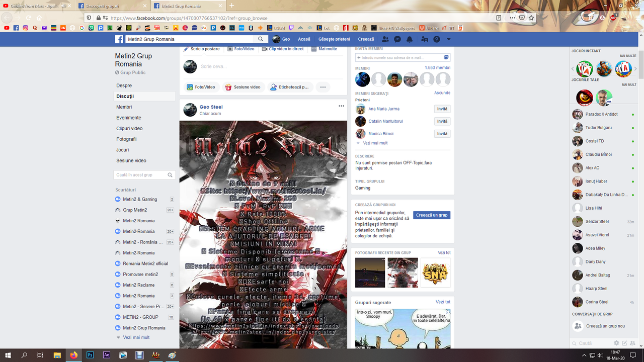Click the search magnifier button in Facebook search

[x=261, y=39]
